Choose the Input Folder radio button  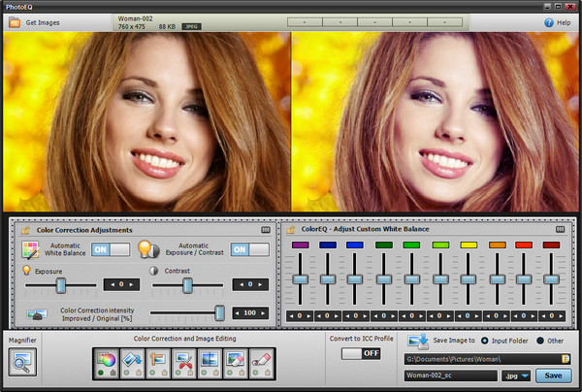tap(485, 342)
